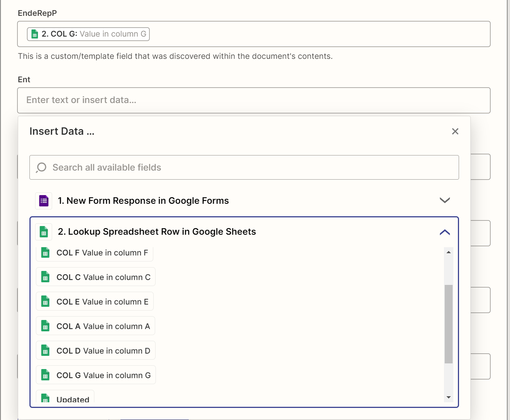510x420 pixels.
Task: Click the search magnifier icon
Action: (41, 167)
